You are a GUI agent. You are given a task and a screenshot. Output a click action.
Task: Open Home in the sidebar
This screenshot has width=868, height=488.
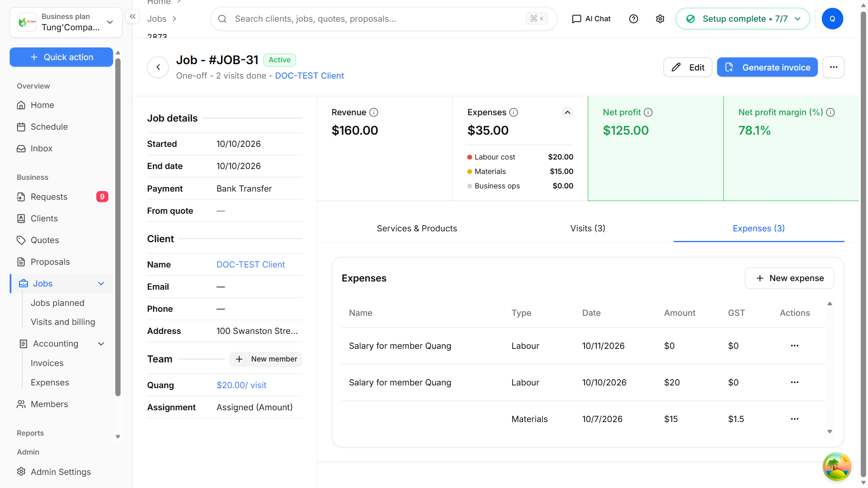[x=61, y=105]
